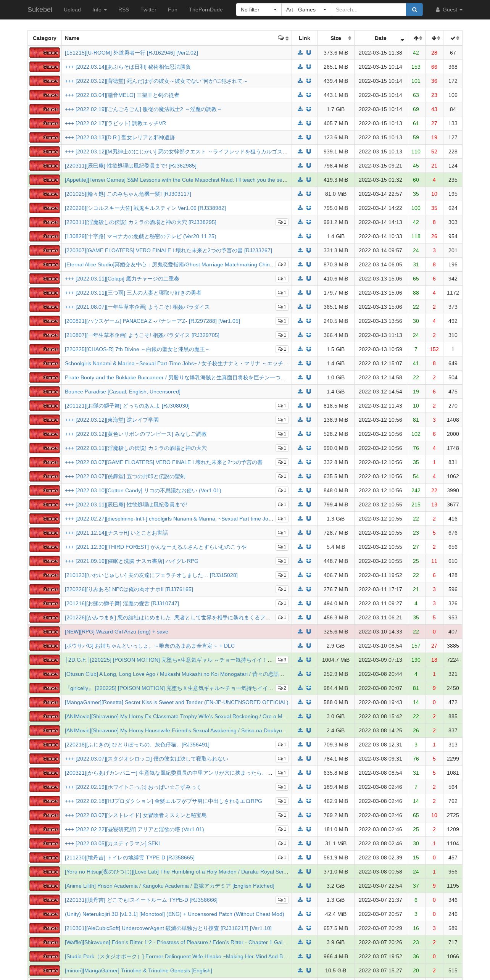Open magnet link for the 373.6 MiB row
Screen dimensions: 490x980
click(309, 53)
